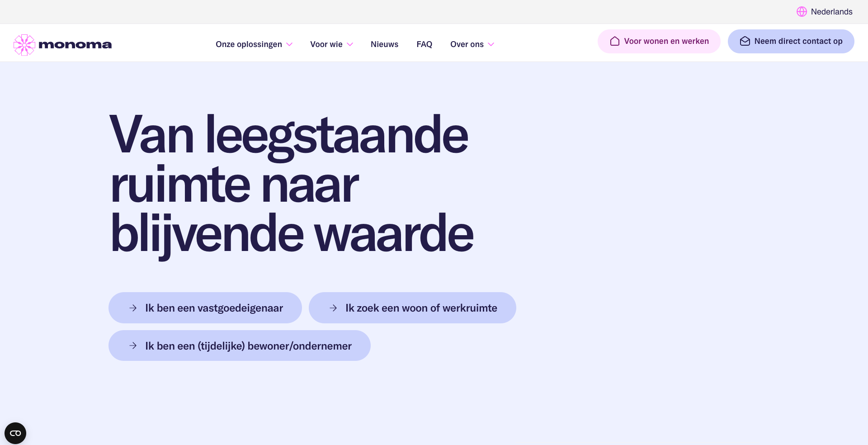The image size is (868, 445).
Task: Click the 'monoma' wordmark text
Action: pyautogui.click(x=75, y=45)
